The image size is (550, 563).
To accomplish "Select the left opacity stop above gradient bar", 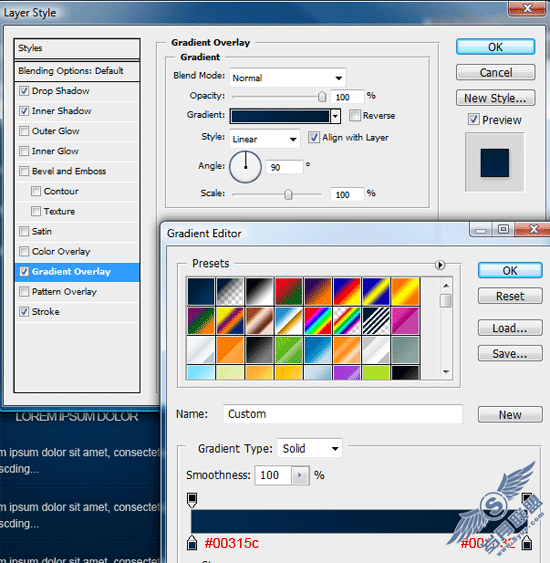I will pyautogui.click(x=192, y=500).
